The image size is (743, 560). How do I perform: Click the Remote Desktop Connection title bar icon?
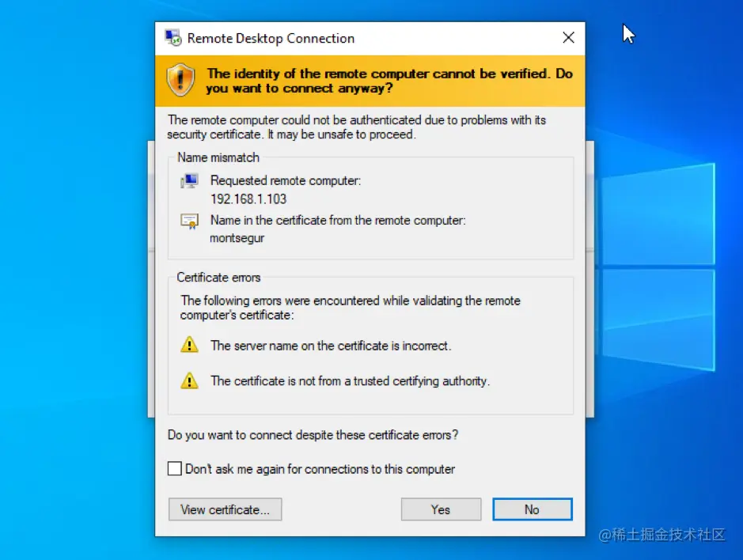173,38
